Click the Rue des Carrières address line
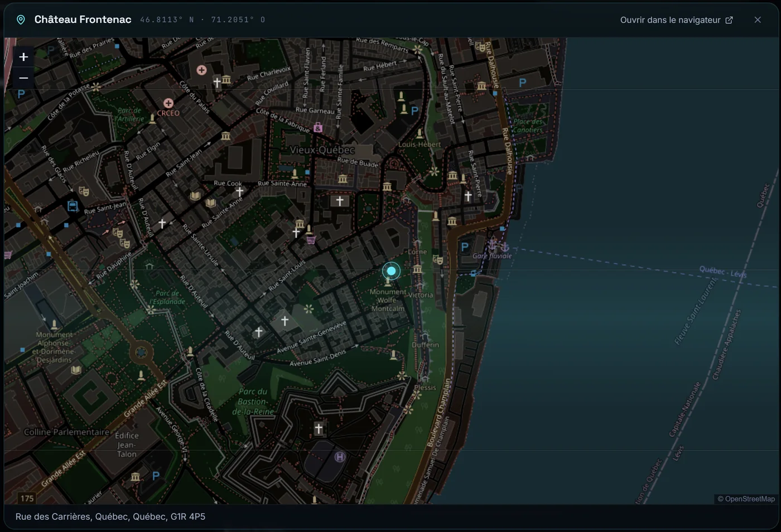This screenshot has height=532, width=781. [x=110, y=517]
